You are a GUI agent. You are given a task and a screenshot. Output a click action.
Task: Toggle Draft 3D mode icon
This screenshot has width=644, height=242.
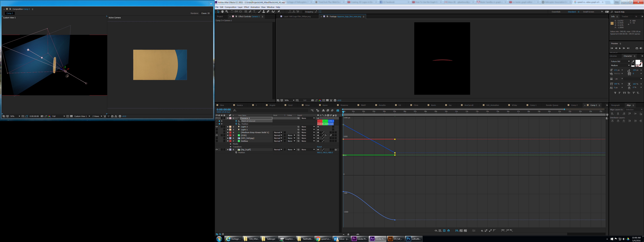point(318,110)
